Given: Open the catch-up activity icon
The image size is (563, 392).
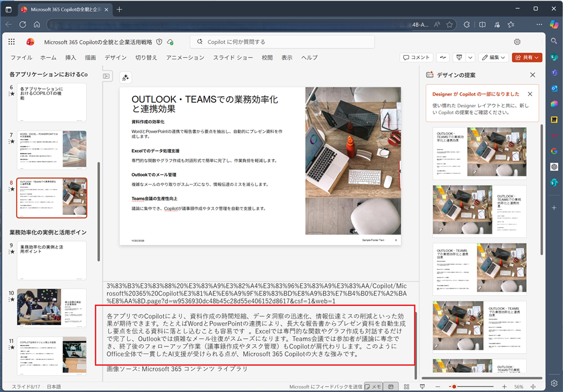Looking at the screenshot, I should coord(444,57).
